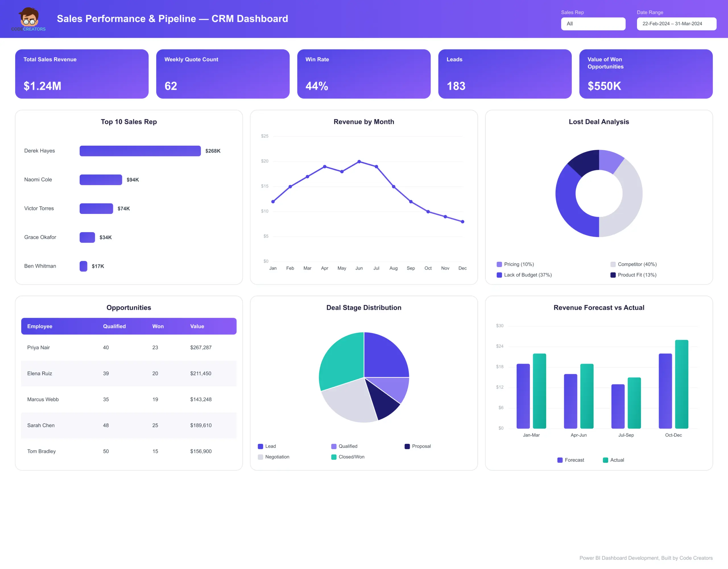This screenshot has height=569, width=728.
Task: Sort by Won column header
Action: [158, 326]
